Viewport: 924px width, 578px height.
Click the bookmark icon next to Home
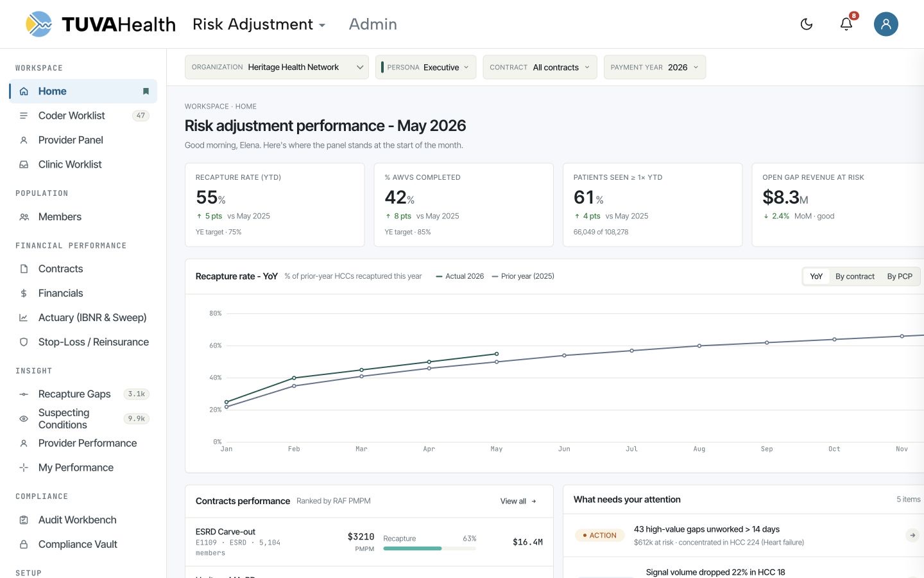(x=146, y=91)
